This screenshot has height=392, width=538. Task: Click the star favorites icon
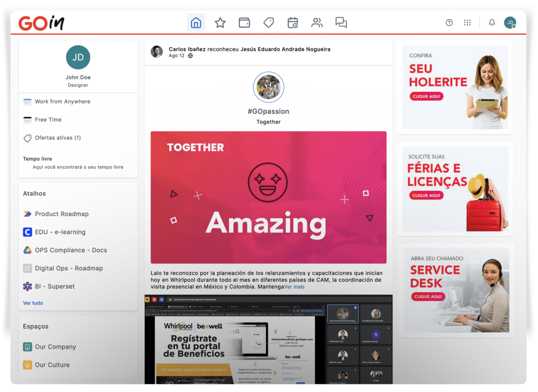click(220, 23)
